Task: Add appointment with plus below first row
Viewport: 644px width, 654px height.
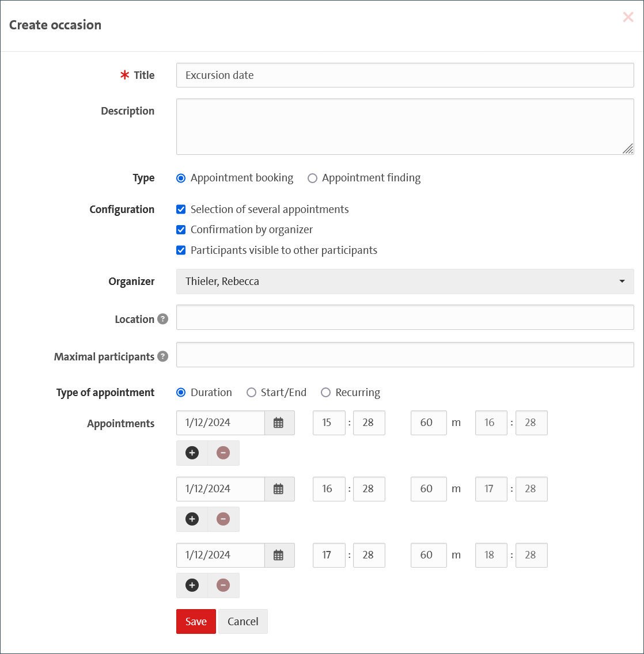Action: [192, 453]
